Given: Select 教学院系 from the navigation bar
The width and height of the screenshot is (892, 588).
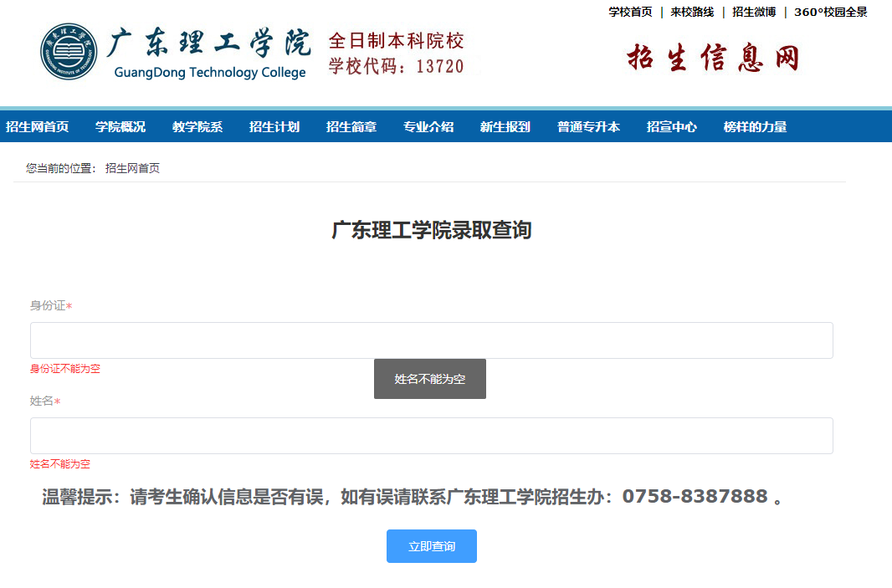Looking at the screenshot, I should click(x=197, y=127).
